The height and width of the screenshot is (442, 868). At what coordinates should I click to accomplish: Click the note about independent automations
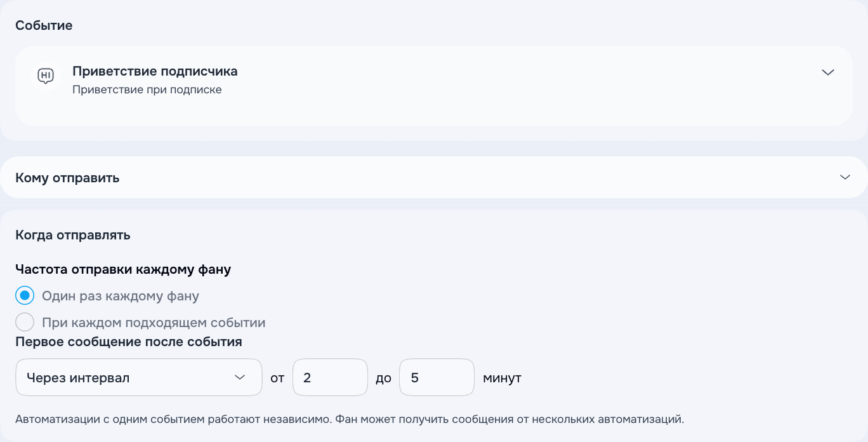pyautogui.click(x=350, y=419)
